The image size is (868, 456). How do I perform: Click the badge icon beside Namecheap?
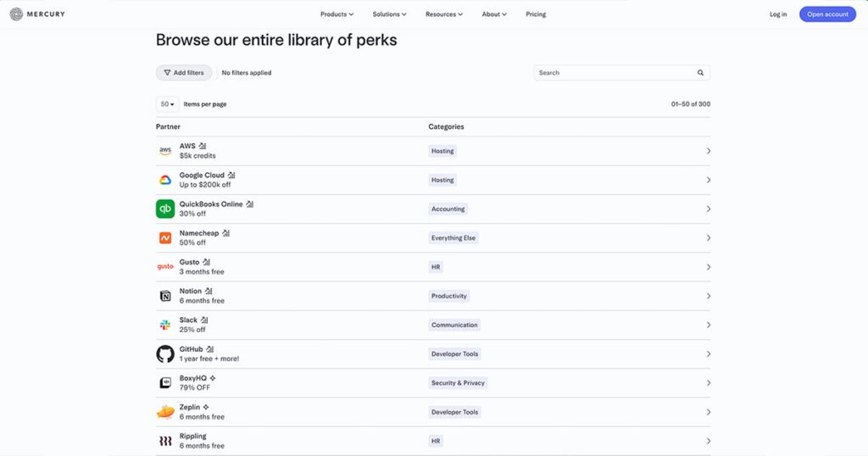click(x=225, y=233)
